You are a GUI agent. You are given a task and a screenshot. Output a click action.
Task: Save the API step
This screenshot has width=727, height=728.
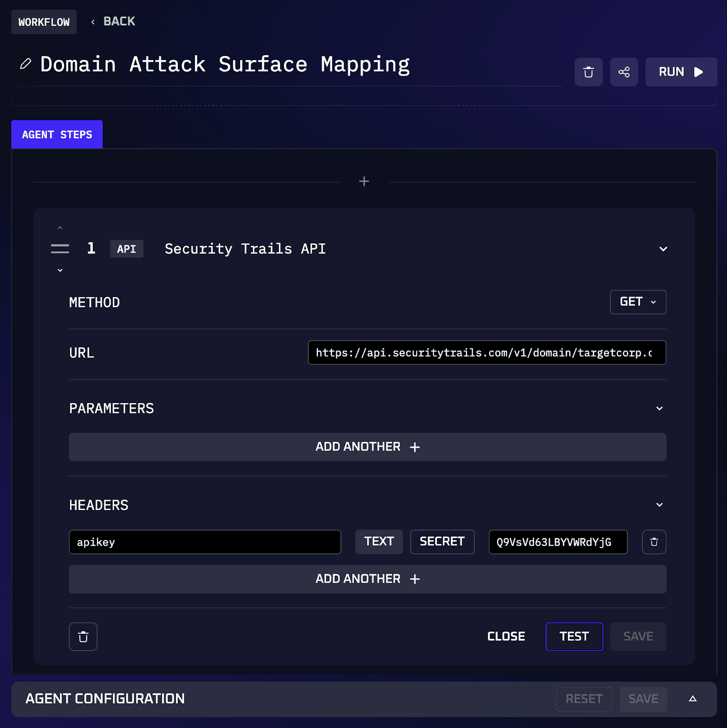(x=638, y=637)
